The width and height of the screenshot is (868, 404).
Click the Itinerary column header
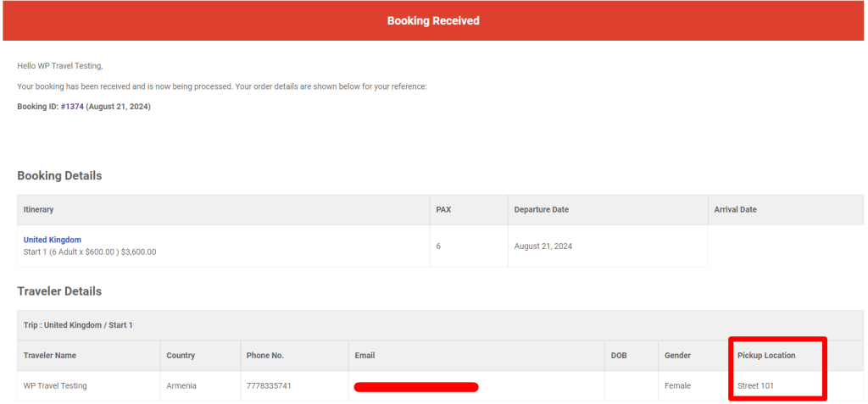(x=39, y=209)
